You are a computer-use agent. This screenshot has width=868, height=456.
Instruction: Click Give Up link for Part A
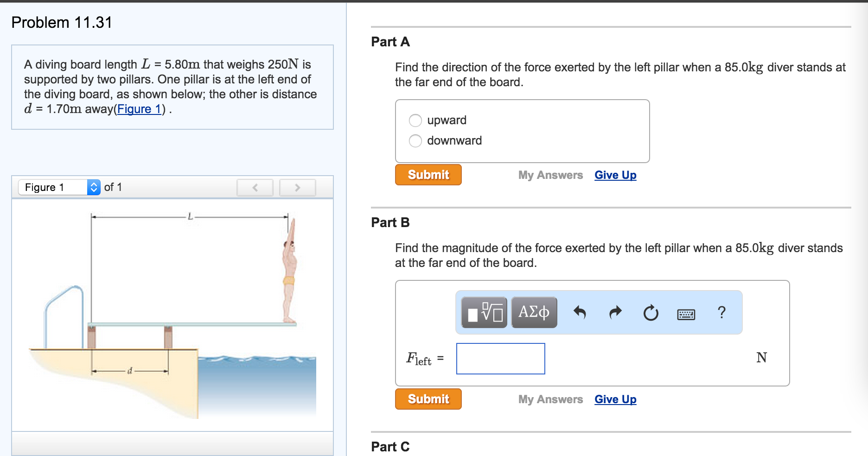coord(615,175)
